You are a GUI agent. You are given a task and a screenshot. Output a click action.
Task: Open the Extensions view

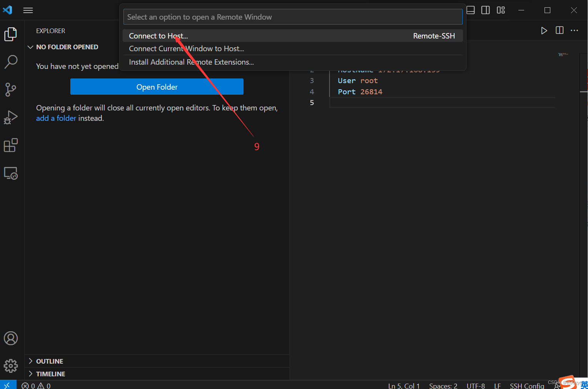point(11,145)
